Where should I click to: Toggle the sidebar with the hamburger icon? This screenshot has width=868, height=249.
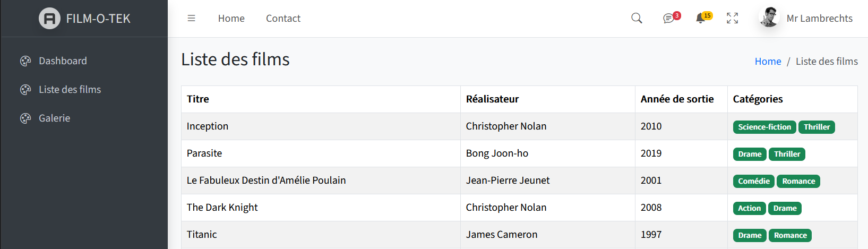[x=191, y=19]
